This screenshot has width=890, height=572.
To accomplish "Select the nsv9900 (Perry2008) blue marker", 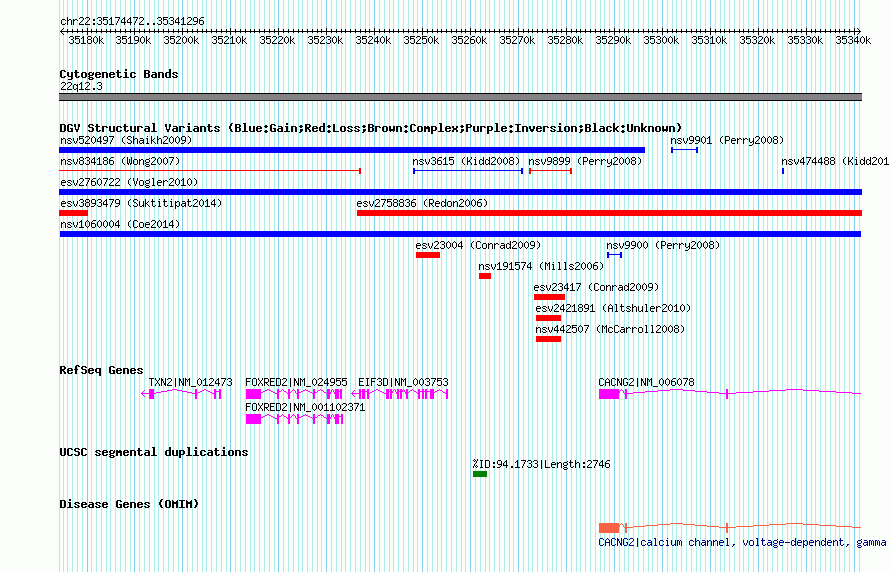I will 615,255.
